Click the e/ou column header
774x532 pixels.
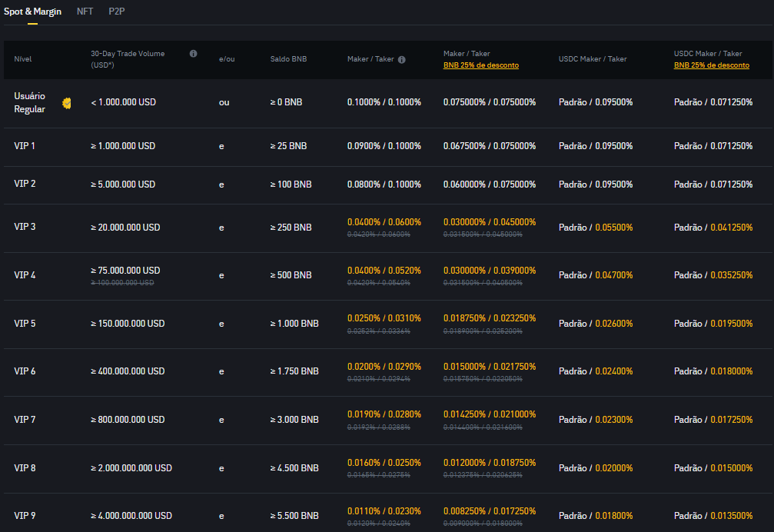tap(227, 59)
